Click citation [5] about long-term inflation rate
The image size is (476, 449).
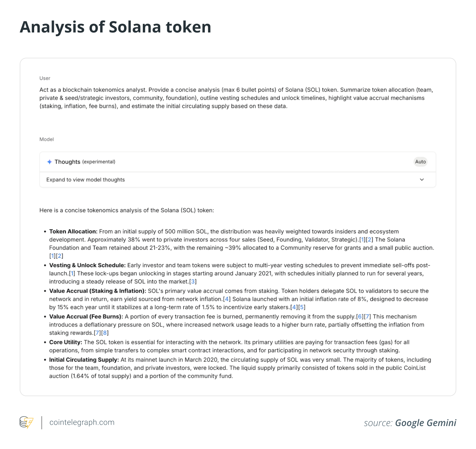301,307
